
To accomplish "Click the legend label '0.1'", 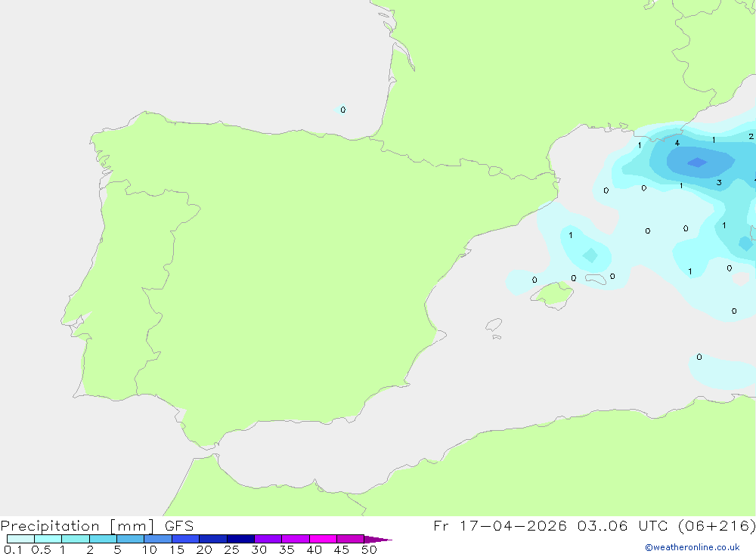I will pyautogui.click(x=13, y=549).
